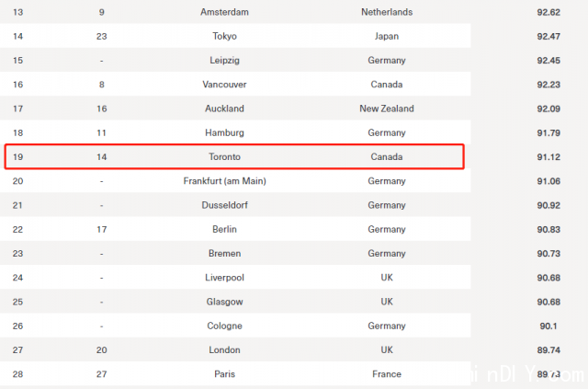Screen dimensions: 588x389
Task: Select Toronto's score value 91.12
Action: click(548, 157)
